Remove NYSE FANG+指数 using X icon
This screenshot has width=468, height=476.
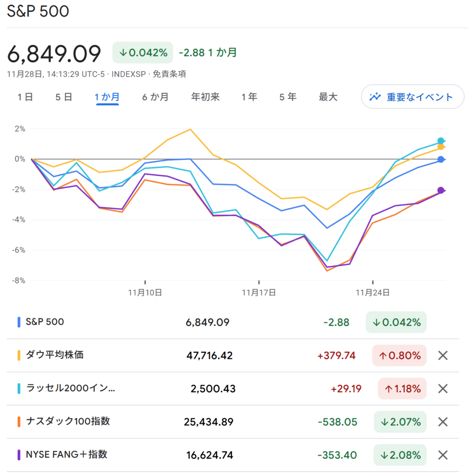[x=443, y=455]
